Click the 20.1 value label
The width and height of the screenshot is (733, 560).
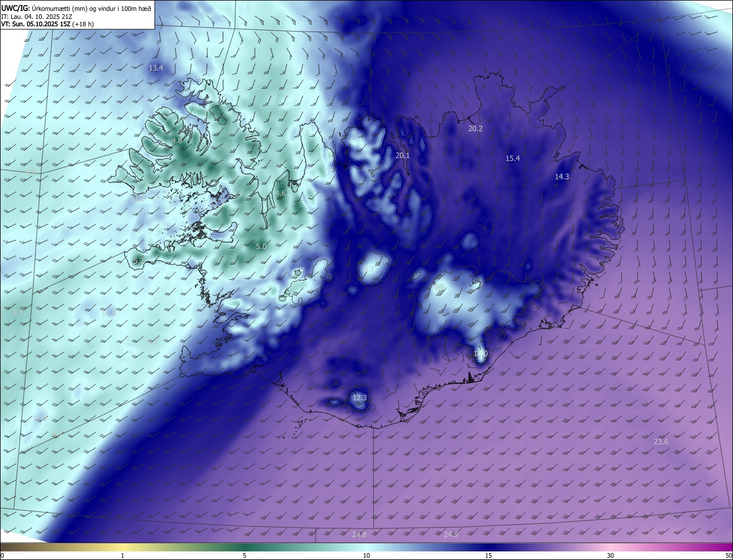pyautogui.click(x=403, y=156)
